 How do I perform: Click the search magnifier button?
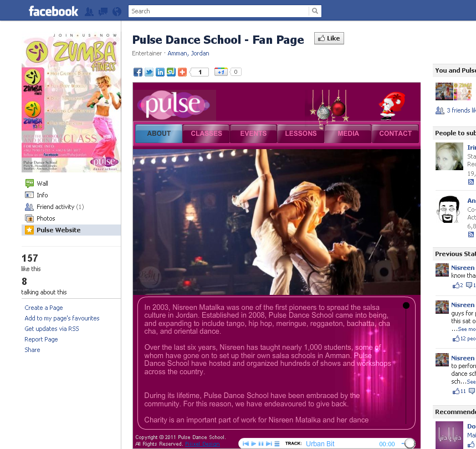coord(315,11)
